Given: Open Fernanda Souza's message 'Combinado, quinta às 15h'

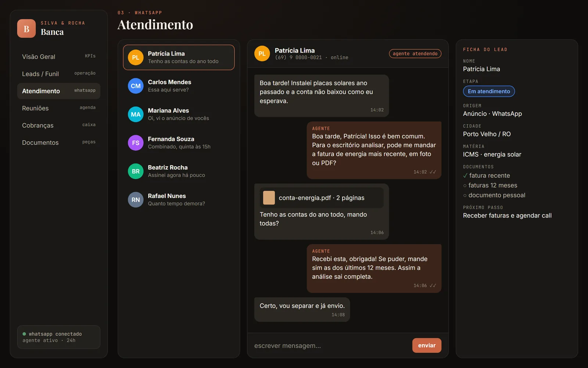Looking at the screenshot, I should (179, 146).
